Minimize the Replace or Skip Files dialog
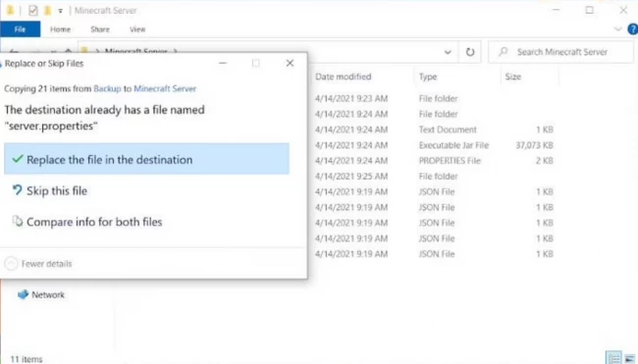Image resolution: width=638 pixels, height=364 pixels. click(x=223, y=63)
